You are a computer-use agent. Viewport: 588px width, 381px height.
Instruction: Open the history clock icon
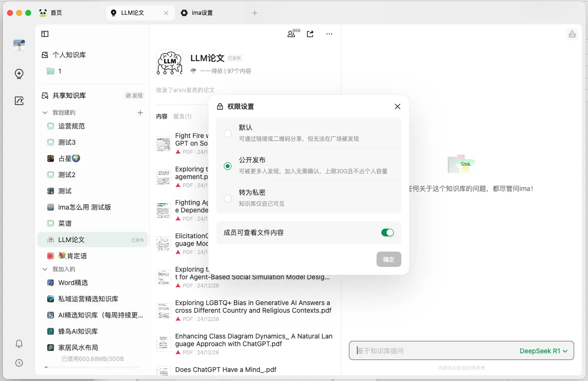coord(19,363)
